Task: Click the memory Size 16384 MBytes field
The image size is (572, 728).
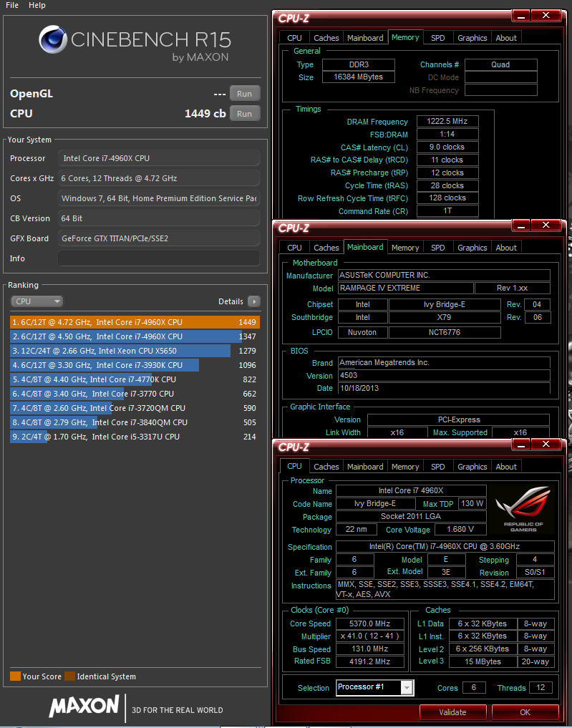Action: click(359, 77)
